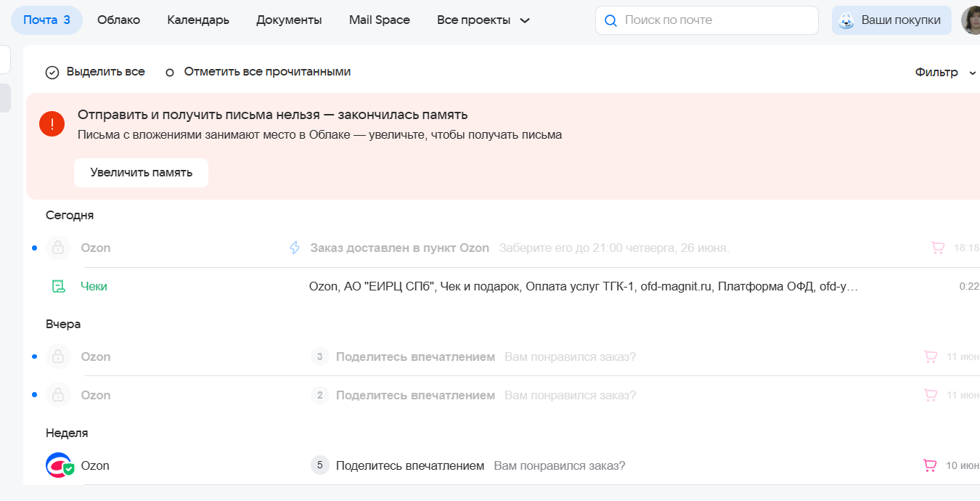Screen dimensions: 980x501
Task: Open the user profile avatar
Action: tap(971, 20)
